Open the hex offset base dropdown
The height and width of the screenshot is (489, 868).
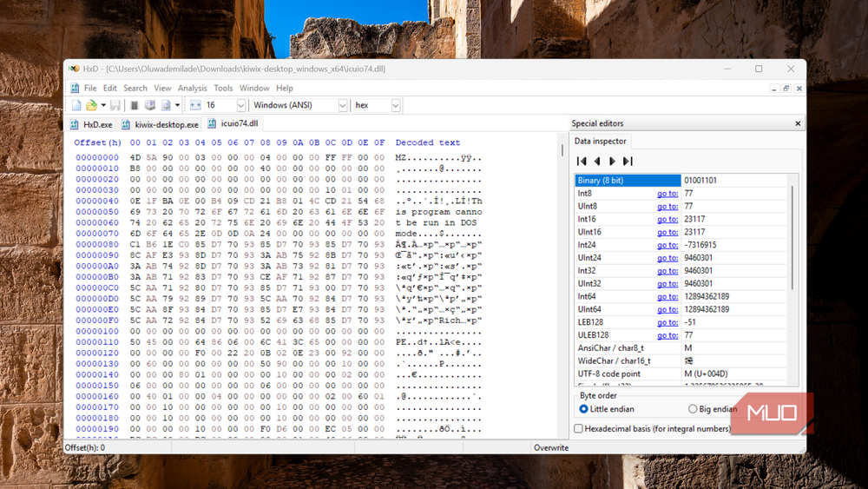(x=377, y=105)
